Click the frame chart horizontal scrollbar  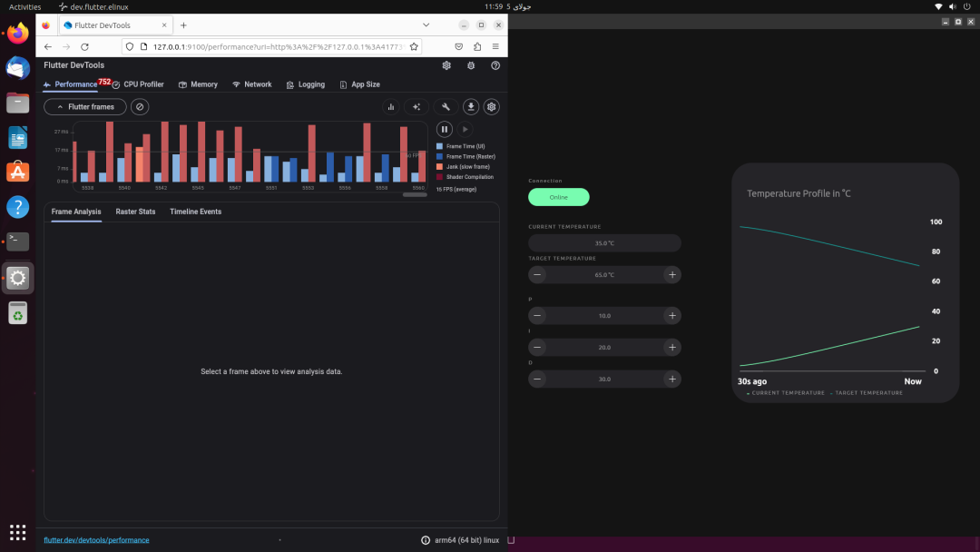click(415, 195)
